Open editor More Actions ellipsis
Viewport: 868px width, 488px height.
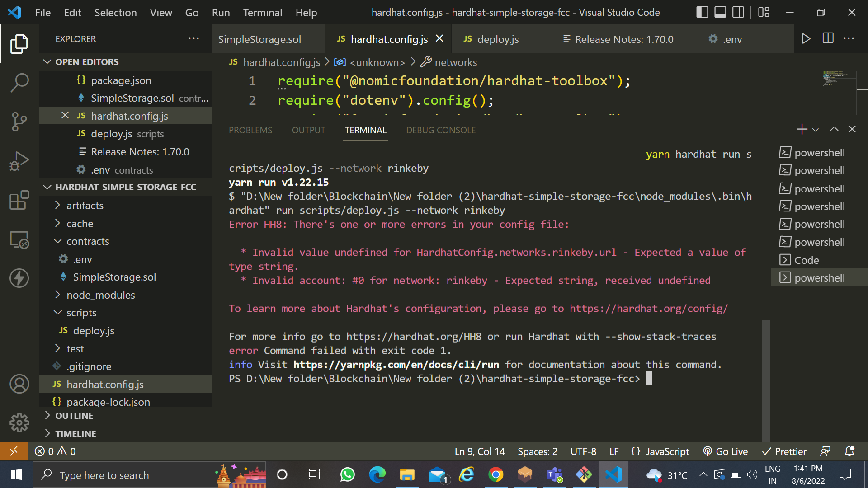coord(849,39)
